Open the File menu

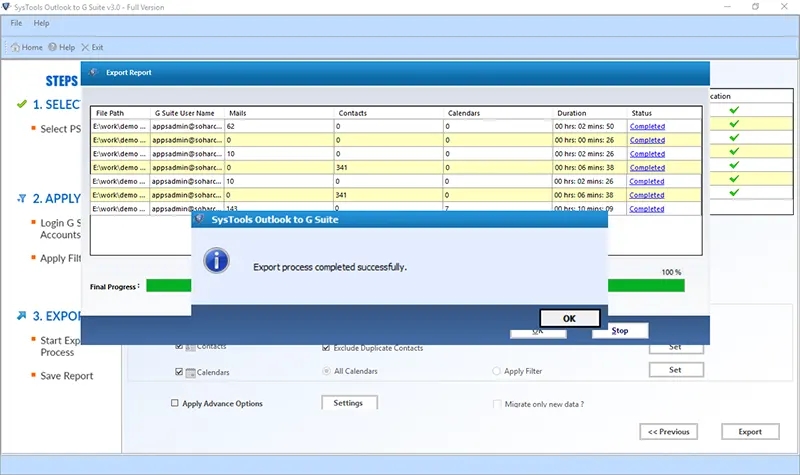pyautogui.click(x=16, y=23)
